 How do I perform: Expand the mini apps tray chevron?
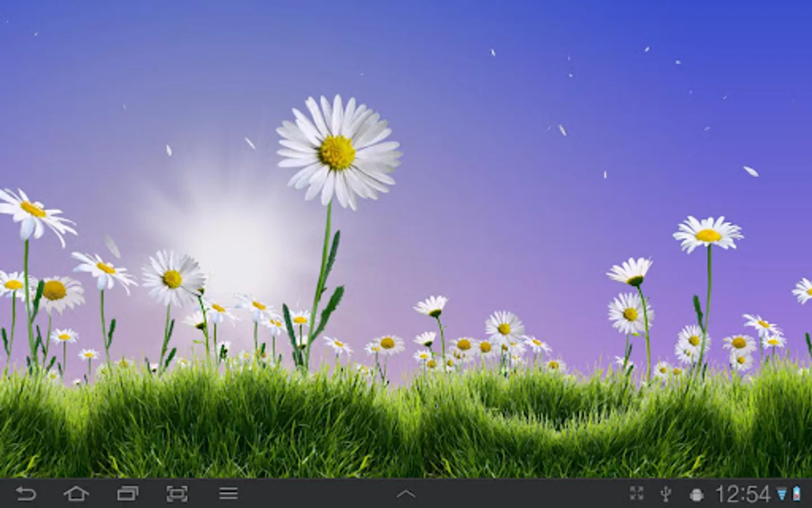[406, 494]
